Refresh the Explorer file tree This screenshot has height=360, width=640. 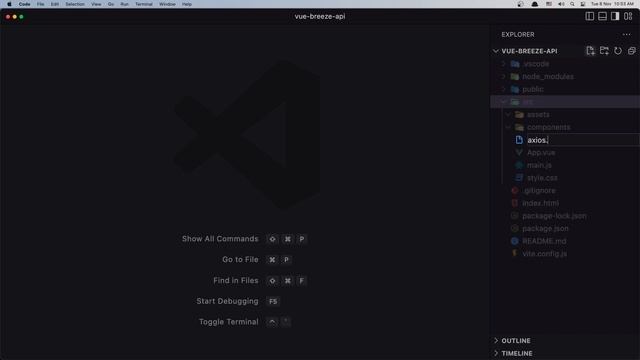pyautogui.click(x=618, y=51)
